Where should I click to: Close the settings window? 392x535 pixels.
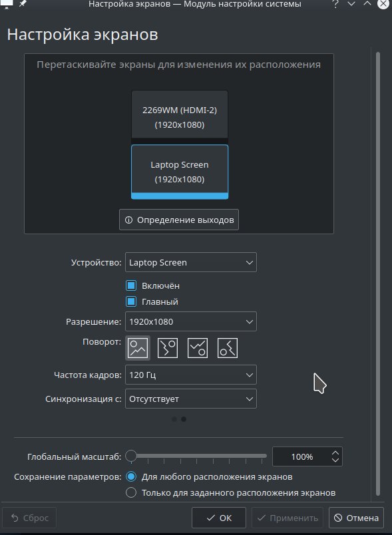tap(383, 4)
